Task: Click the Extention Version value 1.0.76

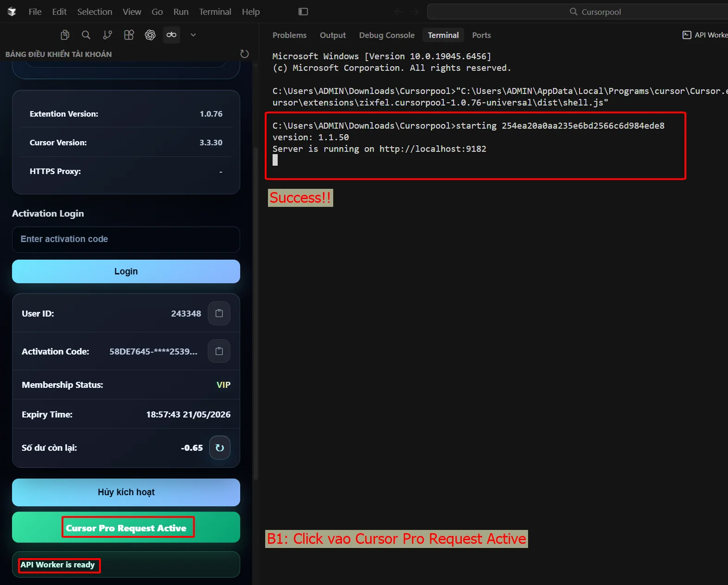Action: (211, 114)
